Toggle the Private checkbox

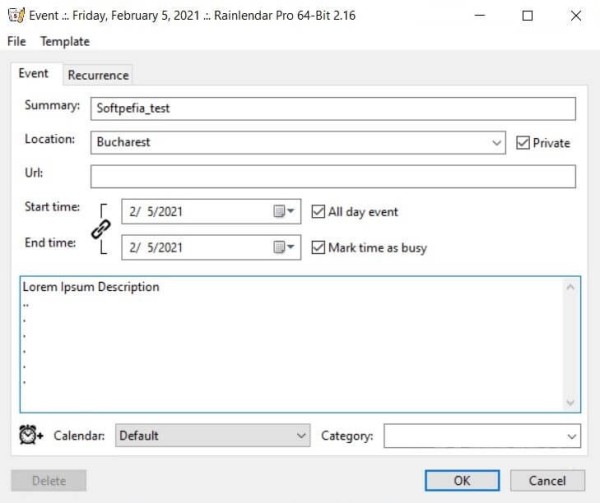coord(523,143)
